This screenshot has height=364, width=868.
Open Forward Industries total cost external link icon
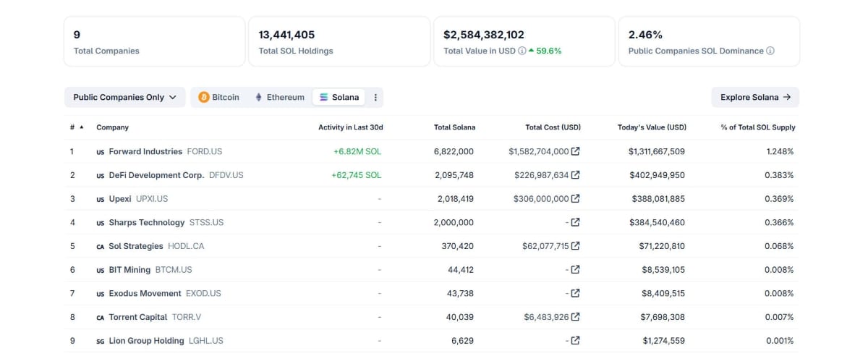(575, 152)
